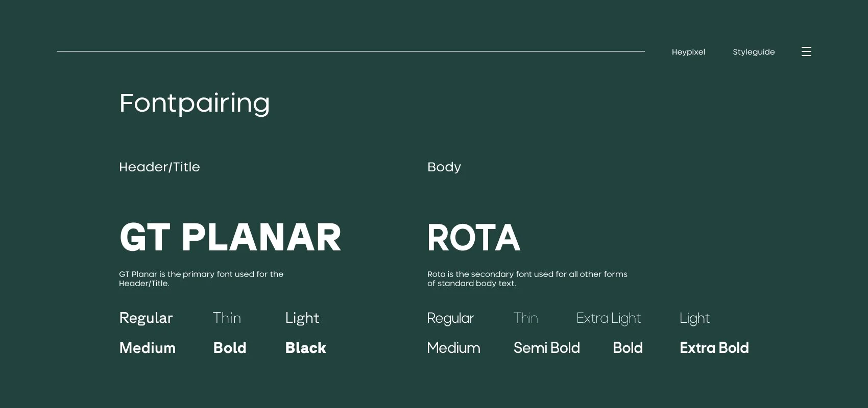The height and width of the screenshot is (408, 868).
Task: Select Rota Regular weight
Action: coord(451,318)
